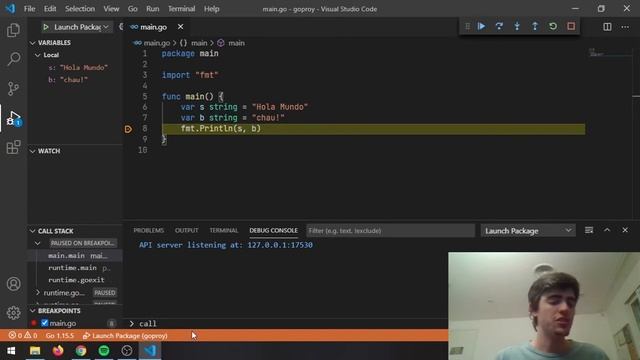Viewport: 640px width, 360px height.
Task: Toggle the main.go breakpoint checkbox
Action: (x=44, y=323)
